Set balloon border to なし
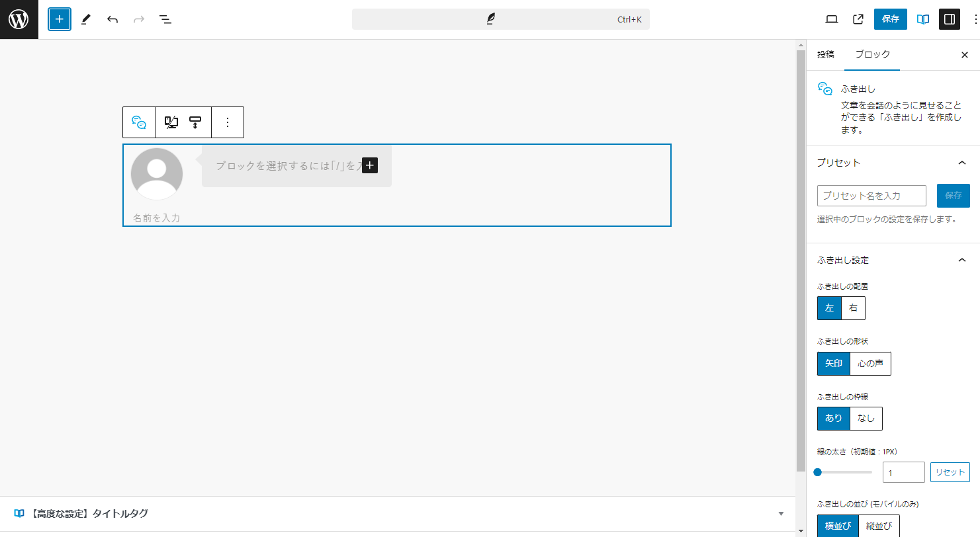Viewport: 980px width, 537px height. tap(866, 419)
